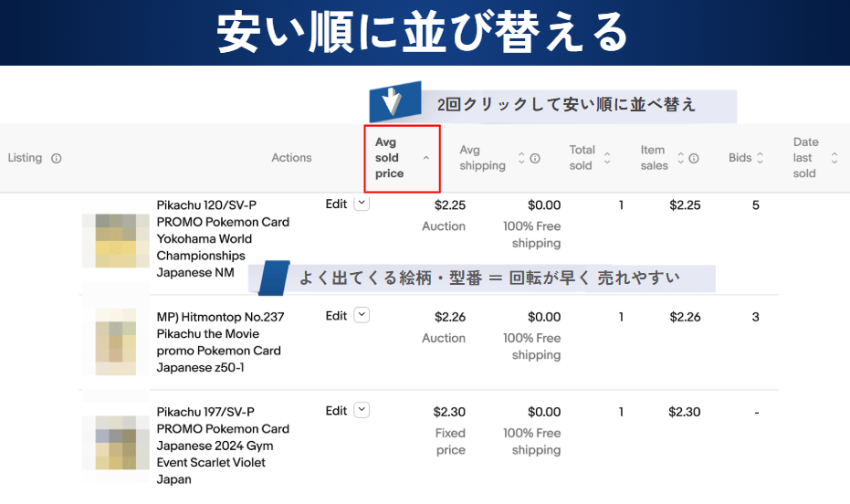
Task: Click Edit for Hitmontop No.237 listing
Action: [336, 316]
